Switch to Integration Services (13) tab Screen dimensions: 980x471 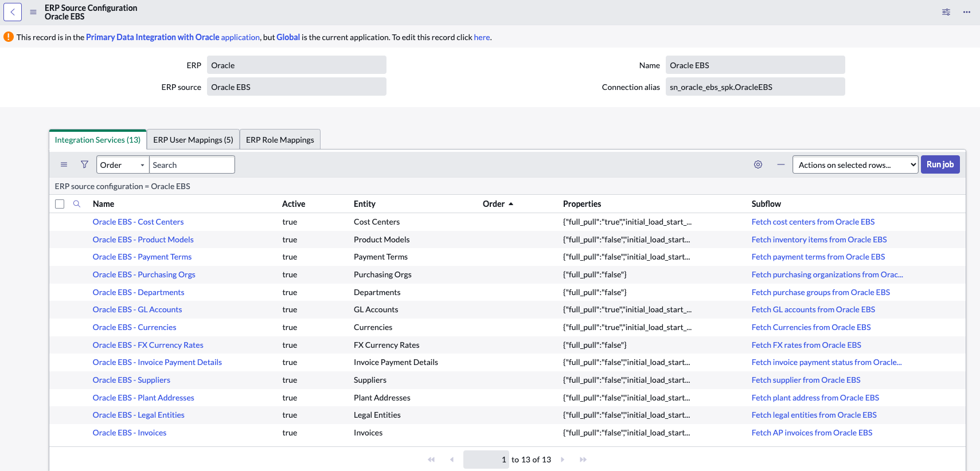[97, 140]
